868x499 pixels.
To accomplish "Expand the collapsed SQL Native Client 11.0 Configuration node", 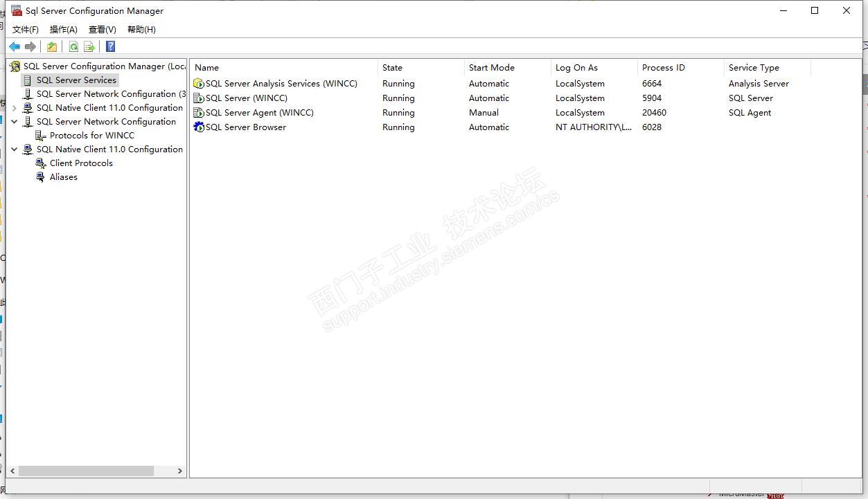I will click(x=15, y=108).
